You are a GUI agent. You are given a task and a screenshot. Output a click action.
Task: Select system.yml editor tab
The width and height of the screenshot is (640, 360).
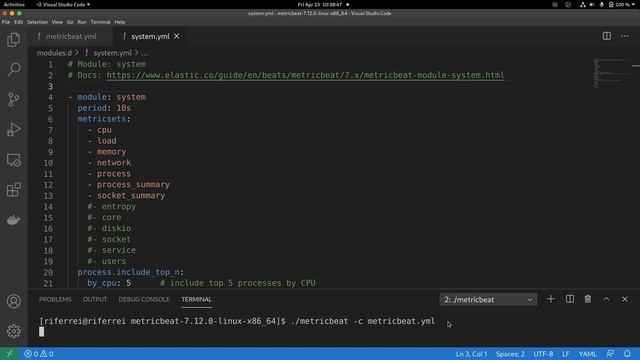click(150, 36)
